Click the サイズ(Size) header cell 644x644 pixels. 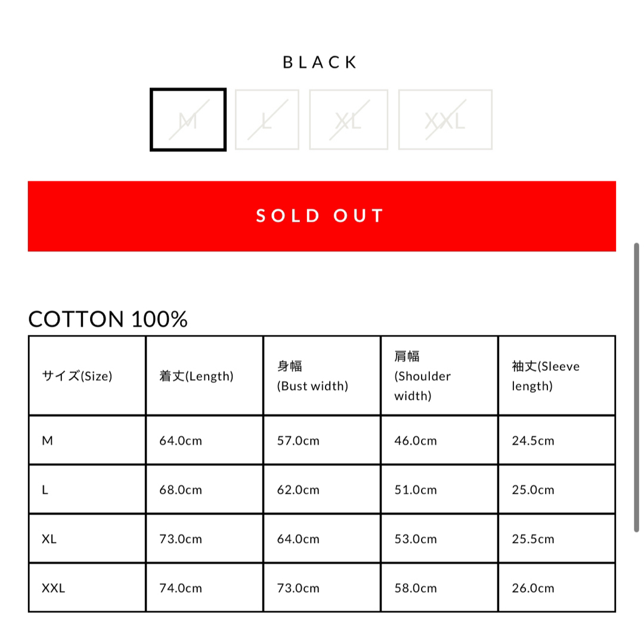point(87,376)
